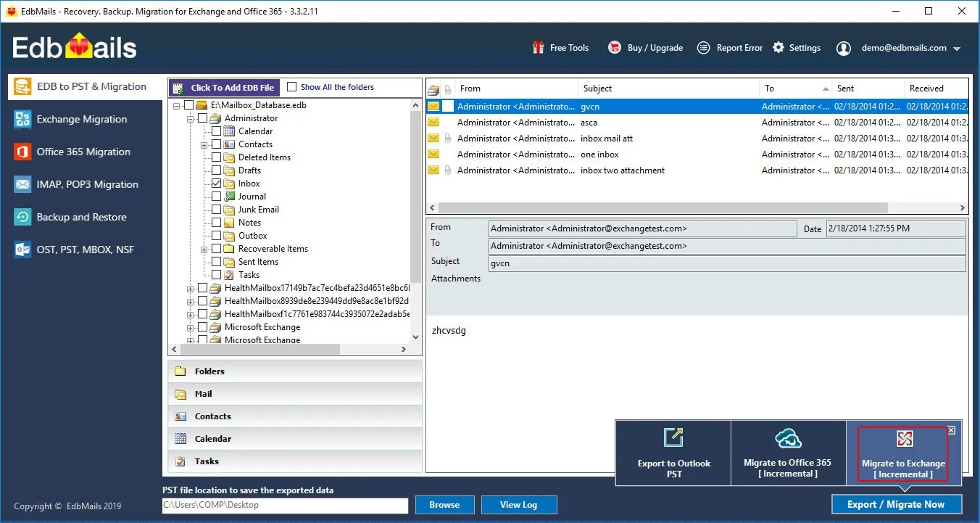Click the Backup and Restore sidebar icon
Image resolution: width=980 pixels, height=523 pixels.
[23, 217]
